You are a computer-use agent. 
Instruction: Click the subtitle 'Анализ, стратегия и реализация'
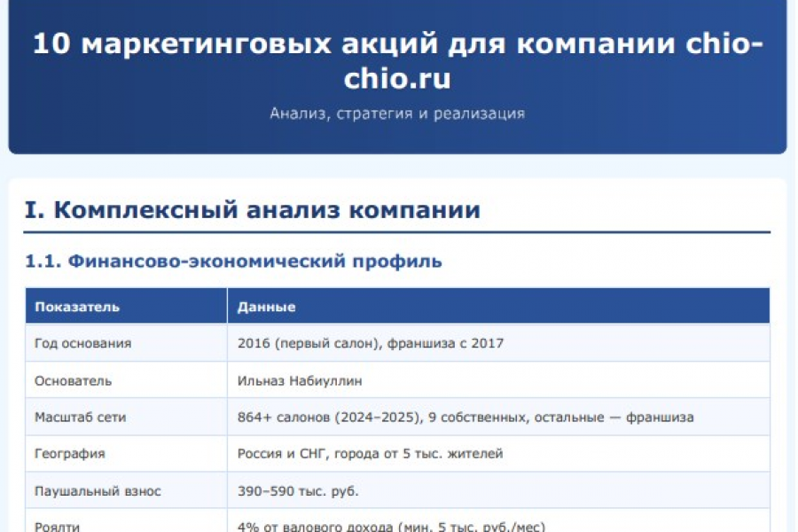(397, 113)
